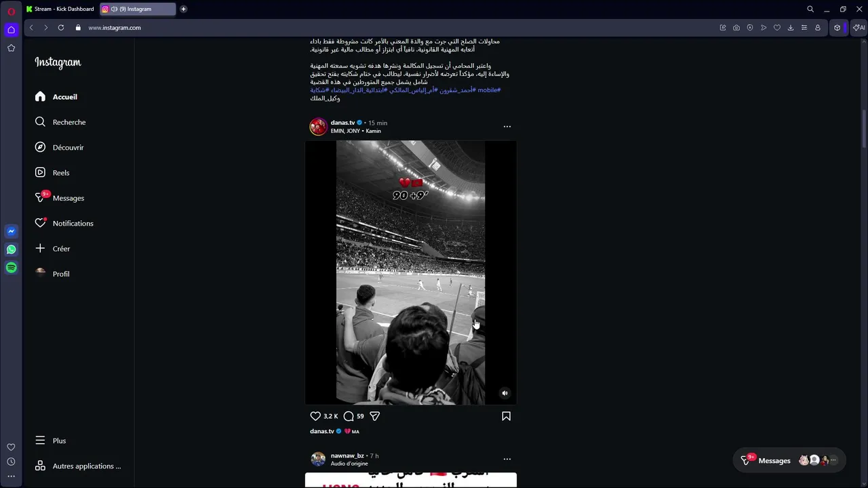868x488 pixels.
Task: Share the danas.tv post via paper-plane icon
Action: point(374,416)
